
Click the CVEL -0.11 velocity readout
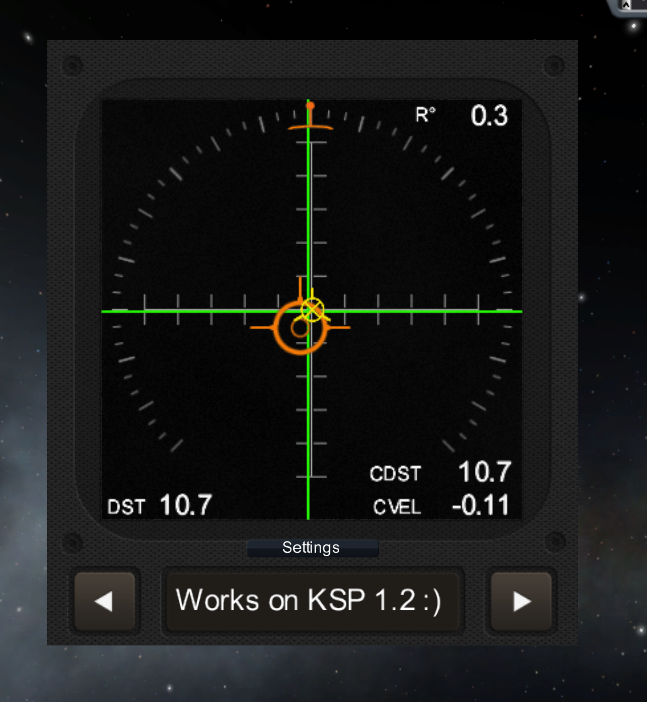click(441, 506)
